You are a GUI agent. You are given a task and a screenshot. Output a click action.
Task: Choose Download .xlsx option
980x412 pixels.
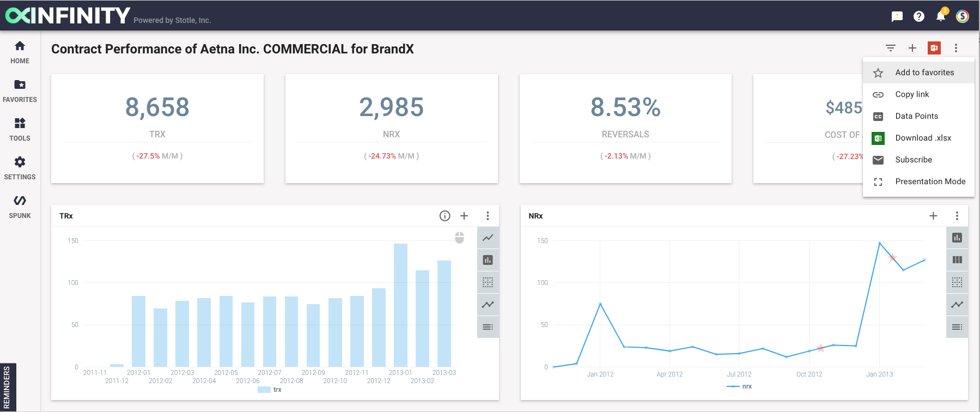tap(918, 138)
